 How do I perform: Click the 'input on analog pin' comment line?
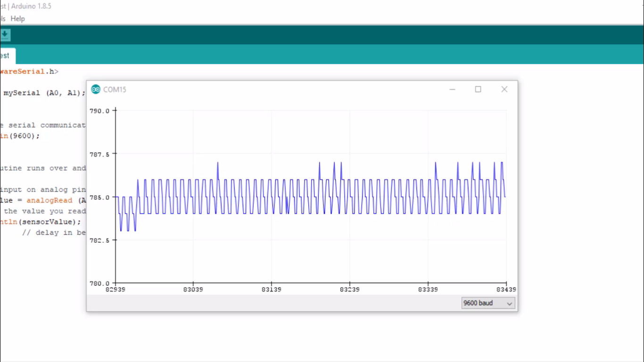43,189
